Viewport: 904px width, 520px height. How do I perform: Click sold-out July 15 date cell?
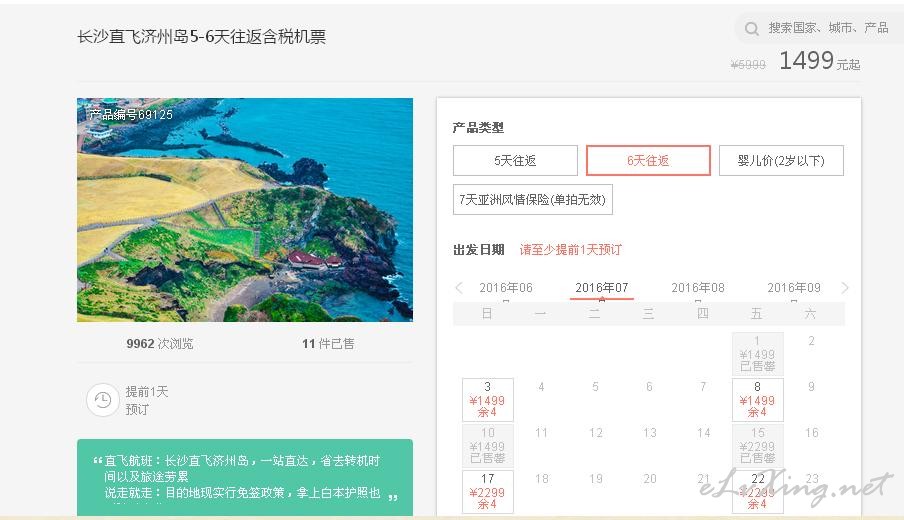758,446
